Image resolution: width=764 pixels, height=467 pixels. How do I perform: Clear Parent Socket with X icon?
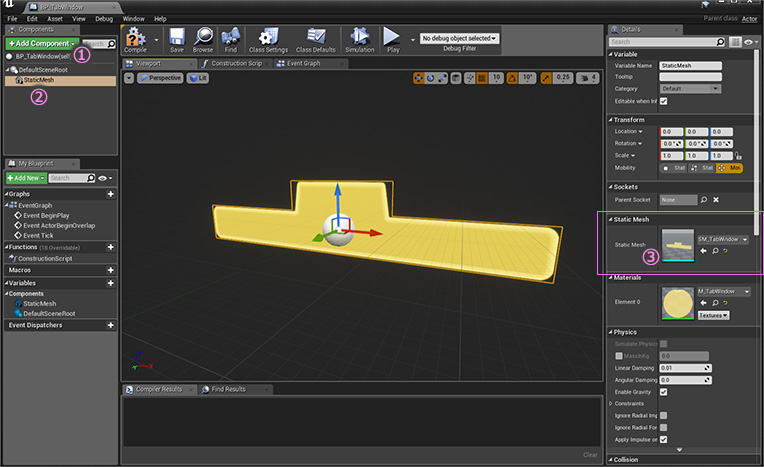716,200
